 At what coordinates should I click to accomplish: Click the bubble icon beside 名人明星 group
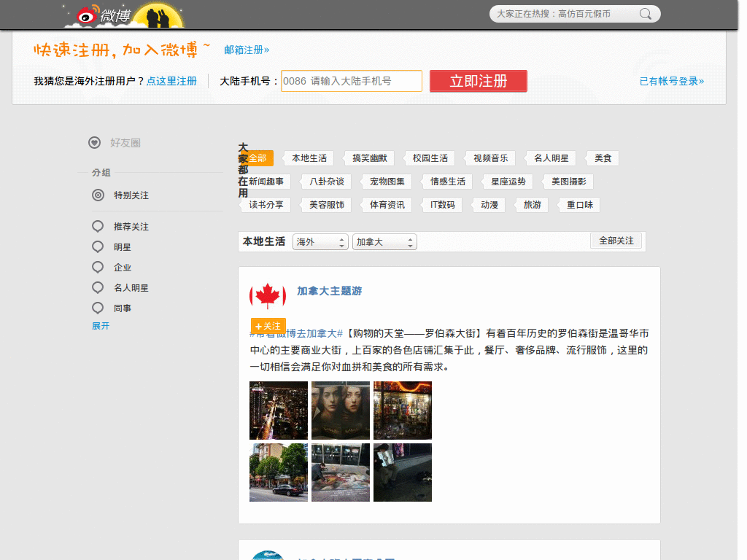(x=98, y=287)
